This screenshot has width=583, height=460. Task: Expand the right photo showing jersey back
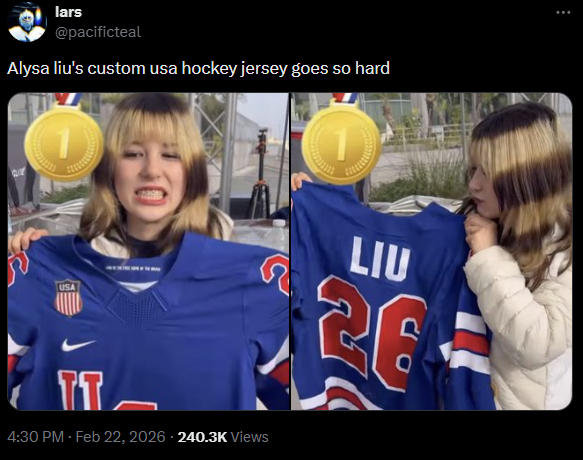(432, 251)
